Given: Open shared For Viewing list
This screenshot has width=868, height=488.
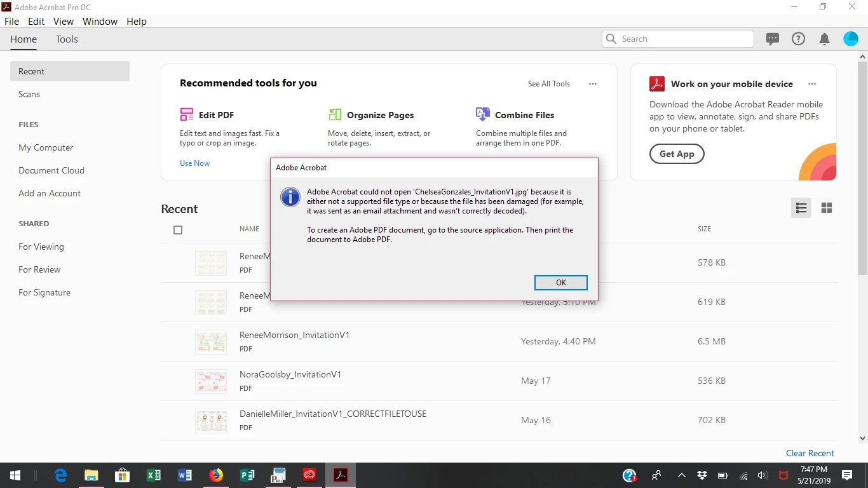Looking at the screenshot, I should click(x=41, y=247).
